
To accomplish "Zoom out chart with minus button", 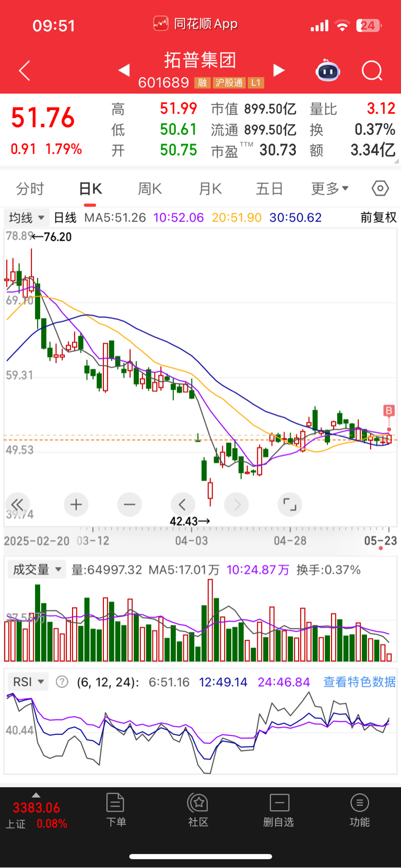I will point(129,504).
